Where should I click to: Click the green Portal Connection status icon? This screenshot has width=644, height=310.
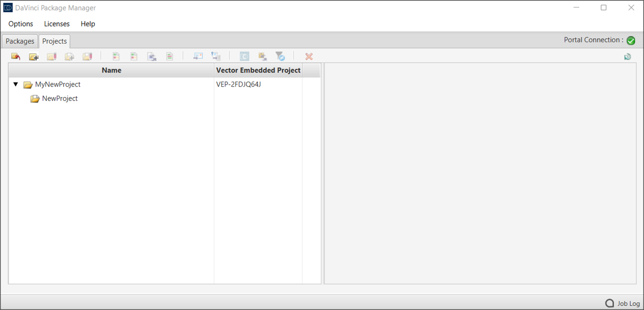[631, 41]
